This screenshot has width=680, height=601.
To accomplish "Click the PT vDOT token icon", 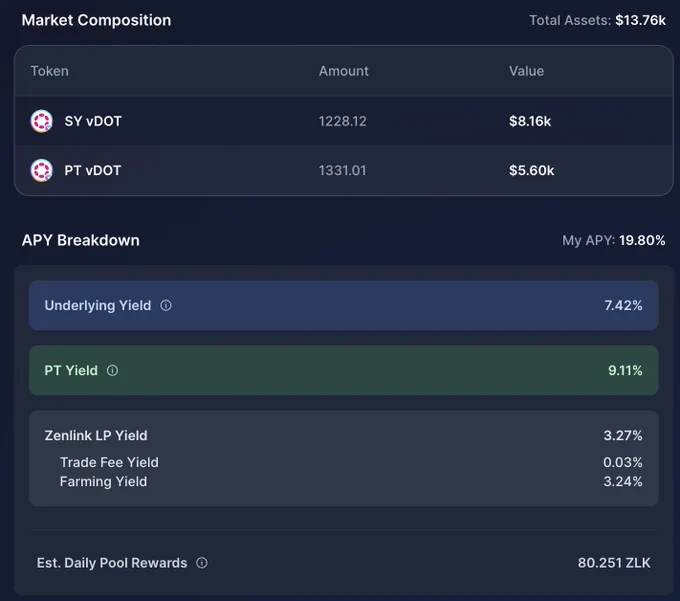I will (x=42, y=170).
